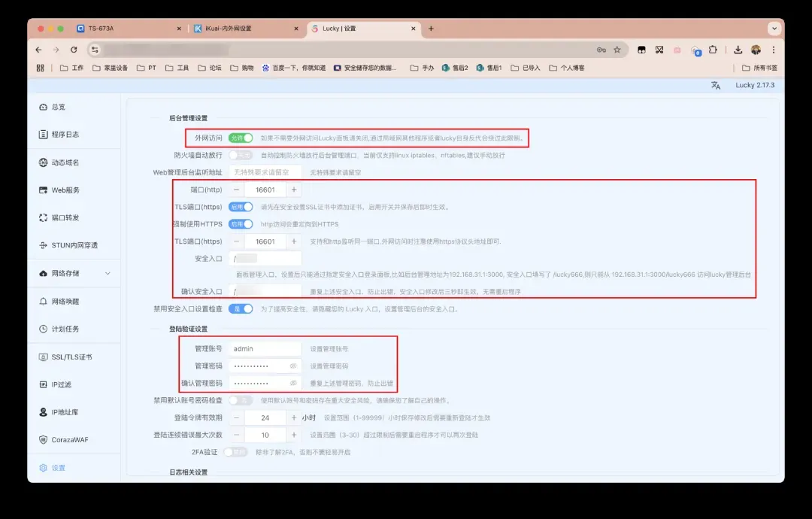Image resolution: width=812 pixels, height=519 pixels.
Task: Open the 程序日志 sidebar page
Action: 65,135
